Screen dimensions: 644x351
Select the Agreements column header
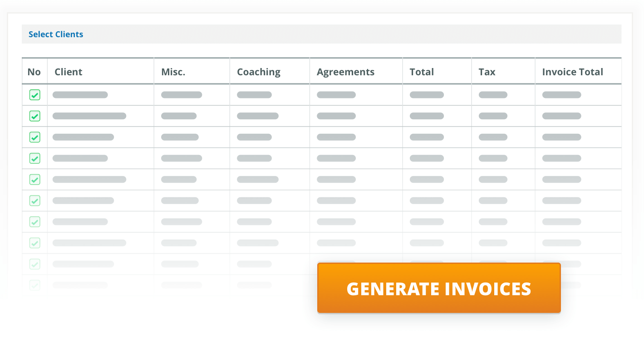pyautogui.click(x=346, y=72)
